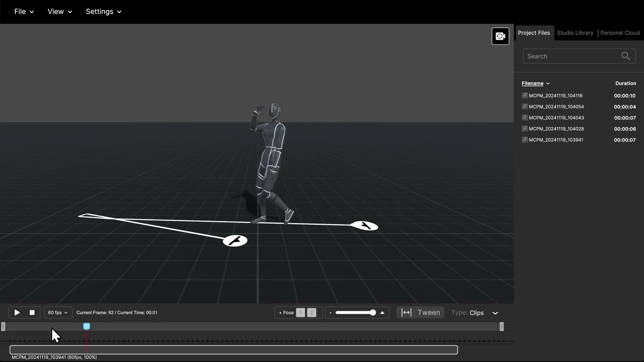Image resolution: width=644 pixels, height=362 pixels.
Task: Click the left timeline range handle
Action: [x=3, y=327]
